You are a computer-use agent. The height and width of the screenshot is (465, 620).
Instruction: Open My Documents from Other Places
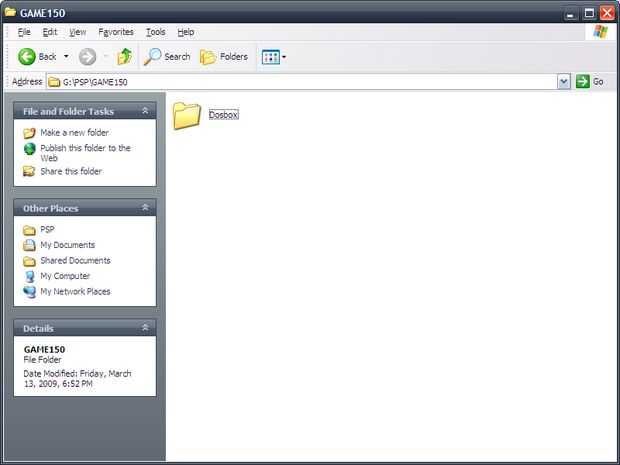[x=68, y=245]
